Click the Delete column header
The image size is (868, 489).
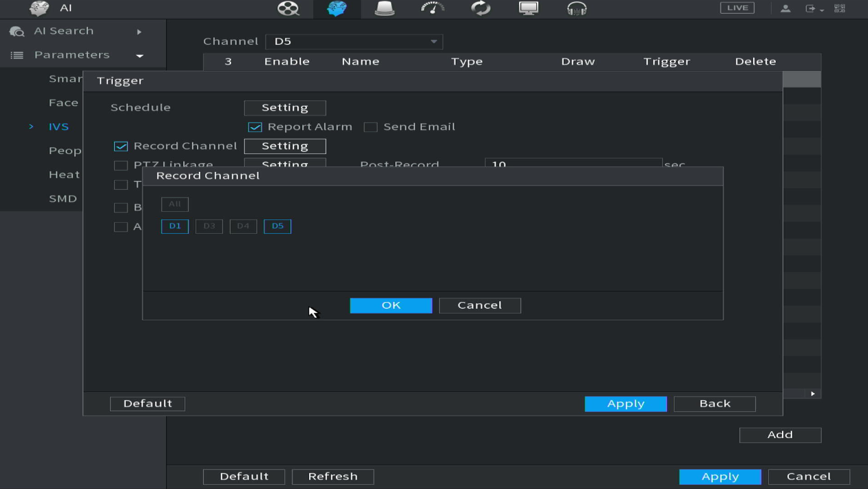755,62
